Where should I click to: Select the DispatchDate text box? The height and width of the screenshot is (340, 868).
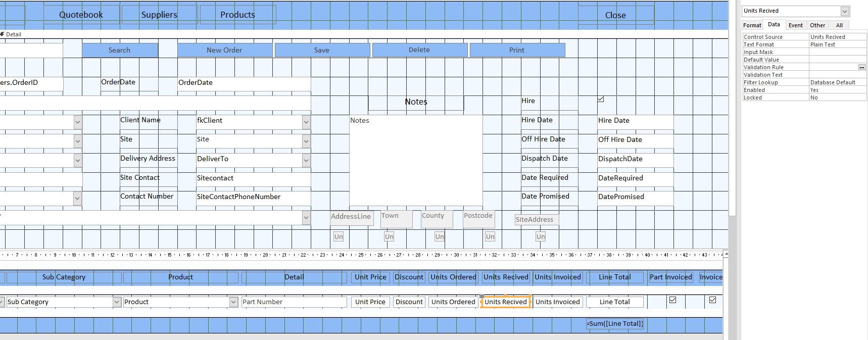coord(636,160)
